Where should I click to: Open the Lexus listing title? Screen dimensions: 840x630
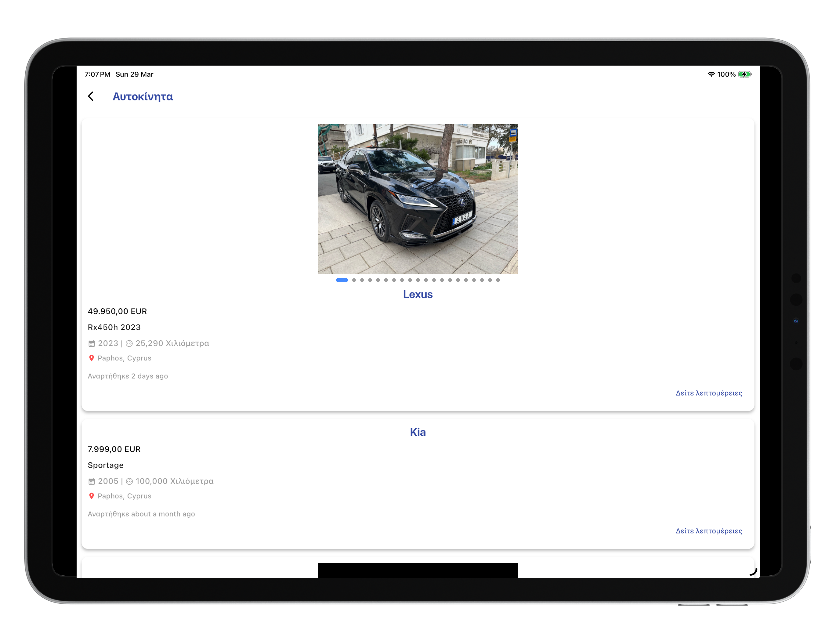418,294
